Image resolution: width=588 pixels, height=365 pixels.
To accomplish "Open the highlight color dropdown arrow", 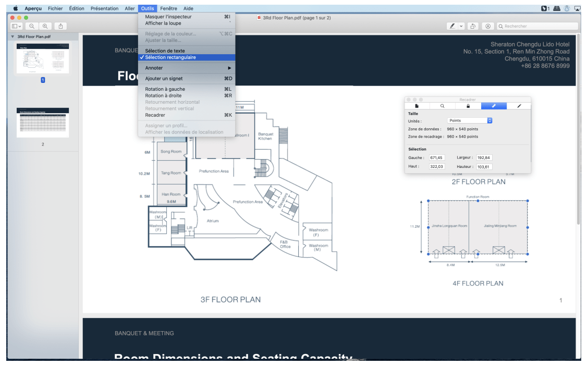I will point(461,26).
